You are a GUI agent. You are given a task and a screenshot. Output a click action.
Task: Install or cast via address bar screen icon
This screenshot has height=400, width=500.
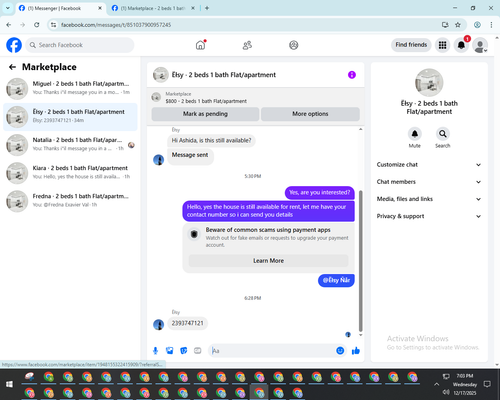445,25
